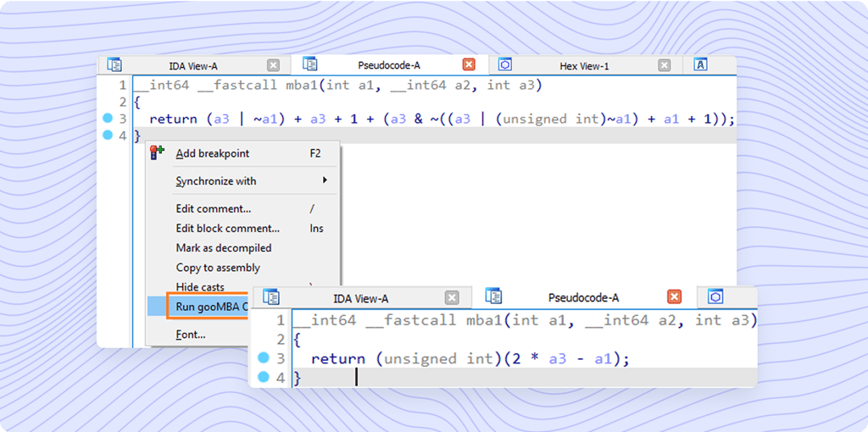Screen dimensions: 868x432
Task: Click function name mba1 in front window
Action: (x=484, y=320)
